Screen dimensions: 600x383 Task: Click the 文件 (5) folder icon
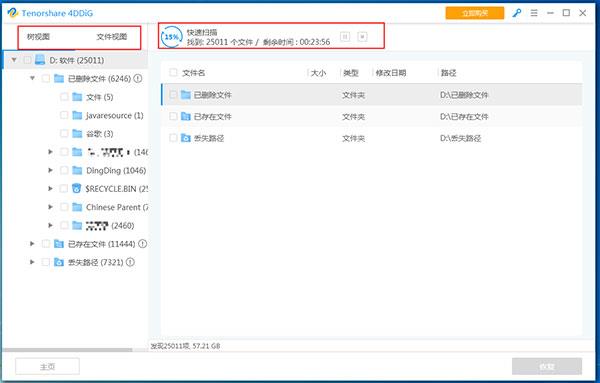point(77,97)
